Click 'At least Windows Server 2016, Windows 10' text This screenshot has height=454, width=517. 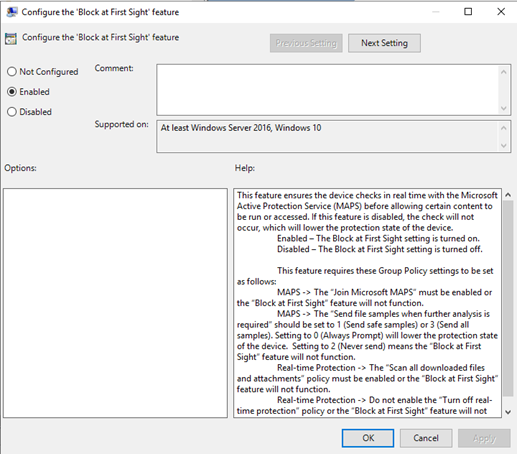(x=241, y=128)
